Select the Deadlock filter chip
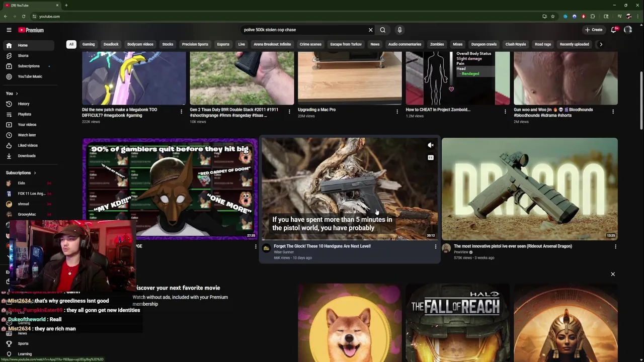Viewport: 644px width, 362px height. tap(111, 44)
